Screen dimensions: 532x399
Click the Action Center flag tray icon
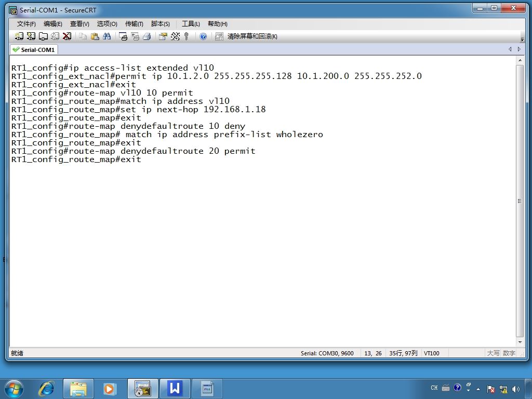point(491,389)
